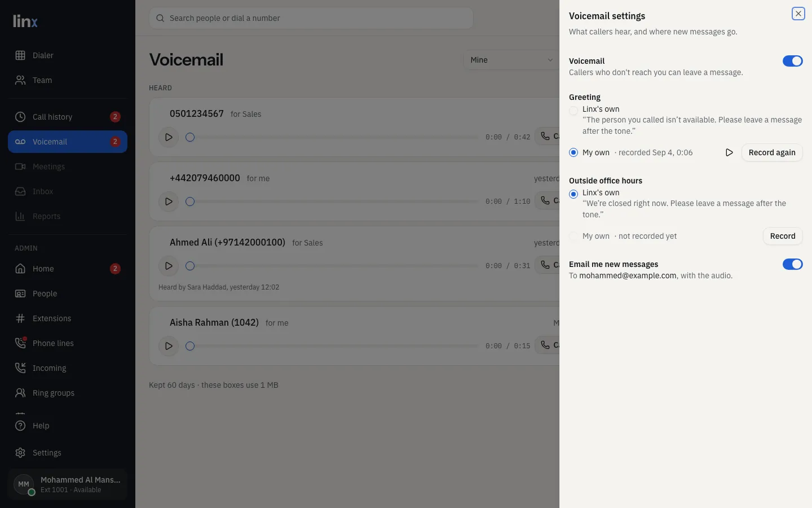Click the Reports chart icon
812x508 pixels.
tap(20, 216)
